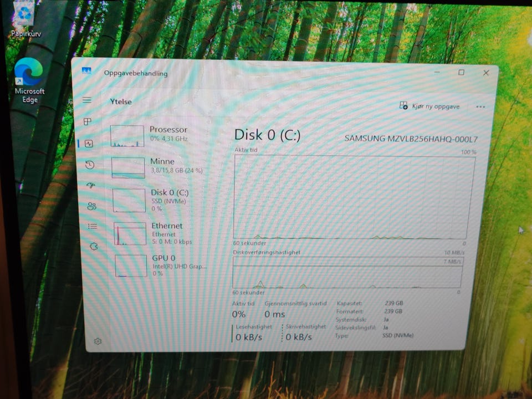Viewport: 532px width, 399px height.
Task: Open the three-dot more options menu
Action: point(480,107)
